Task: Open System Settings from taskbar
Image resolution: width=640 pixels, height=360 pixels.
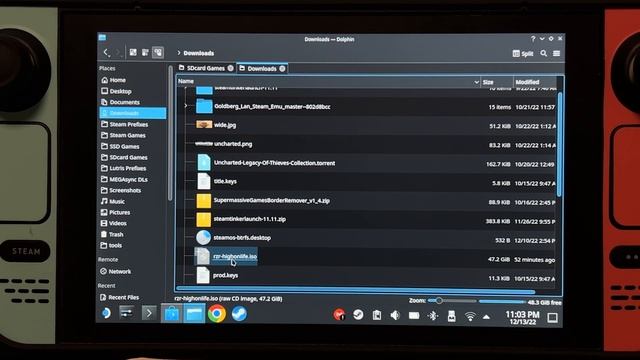Action: (127, 313)
